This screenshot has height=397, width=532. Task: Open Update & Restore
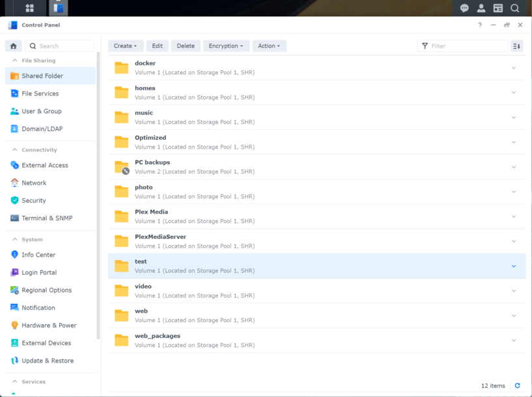point(50,361)
